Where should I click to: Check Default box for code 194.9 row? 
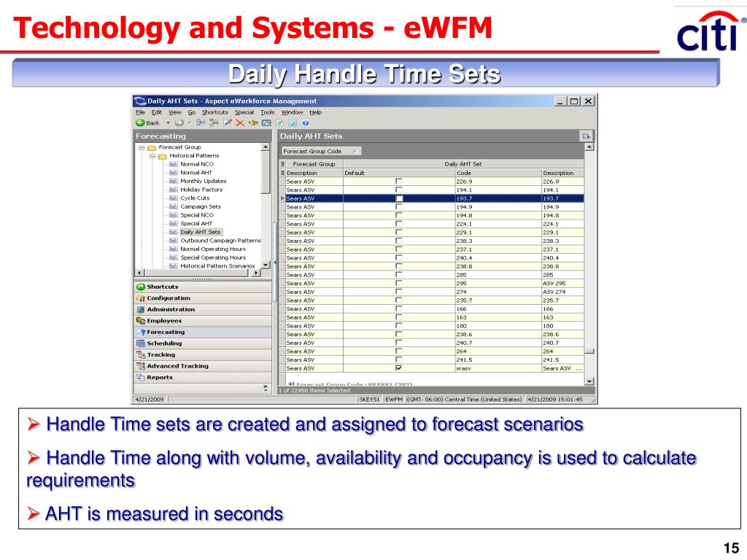pyautogui.click(x=399, y=207)
